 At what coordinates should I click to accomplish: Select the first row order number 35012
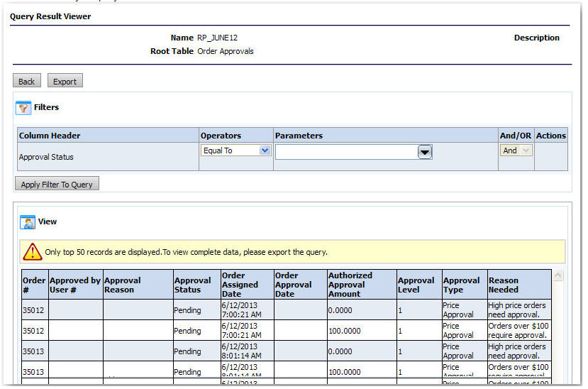click(x=33, y=310)
